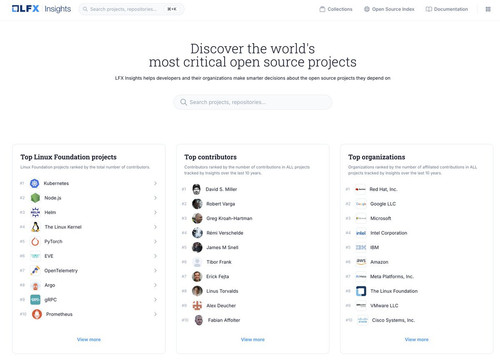Expand the OpenTelemetry row chevron
This screenshot has width=500, height=361.
(x=155, y=270)
